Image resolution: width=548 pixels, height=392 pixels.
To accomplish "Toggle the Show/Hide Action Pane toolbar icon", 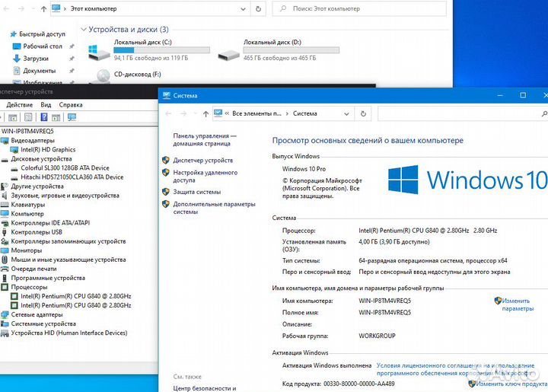I will point(56,117).
